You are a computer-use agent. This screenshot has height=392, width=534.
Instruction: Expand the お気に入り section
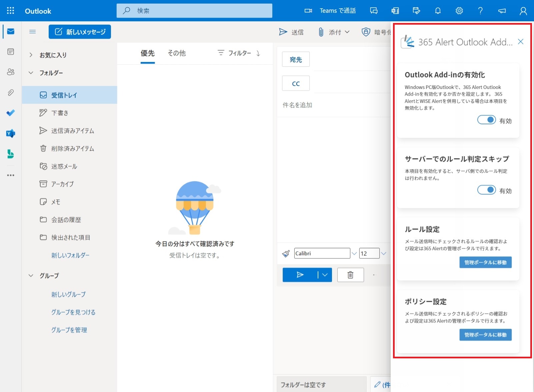pyautogui.click(x=31, y=55)
